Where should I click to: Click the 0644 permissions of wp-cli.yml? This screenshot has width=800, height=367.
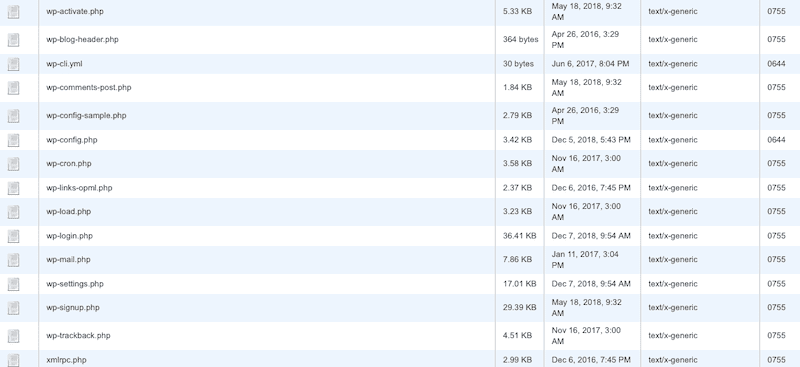pos(776,64)
